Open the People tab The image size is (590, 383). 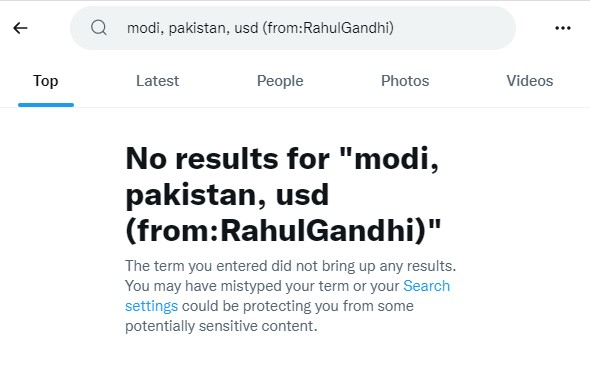coord(280,81)
